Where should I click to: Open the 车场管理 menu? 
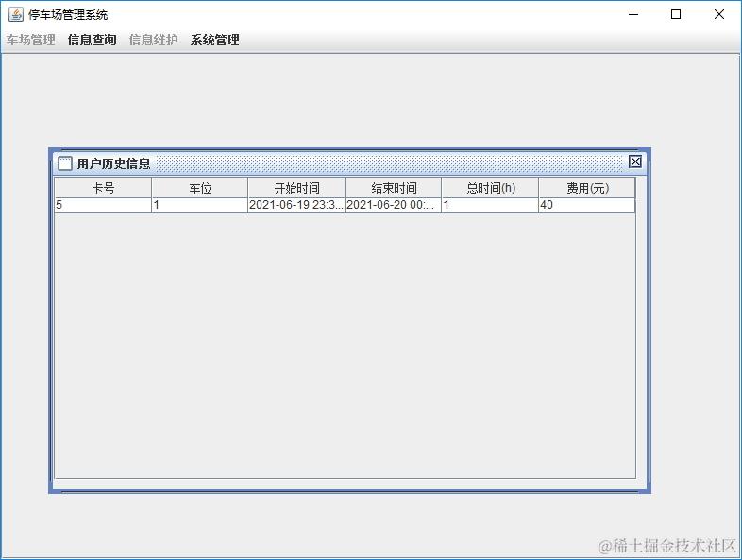31,40
